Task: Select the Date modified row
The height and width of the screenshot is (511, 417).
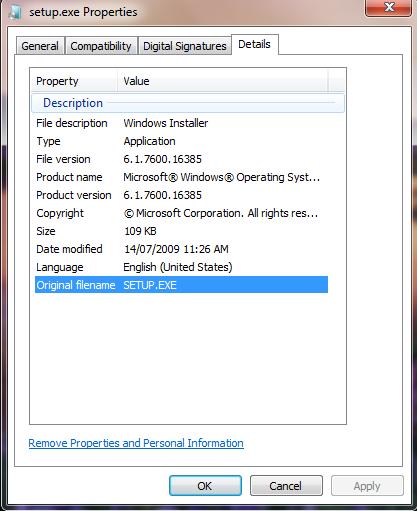Action: point(181,249)
